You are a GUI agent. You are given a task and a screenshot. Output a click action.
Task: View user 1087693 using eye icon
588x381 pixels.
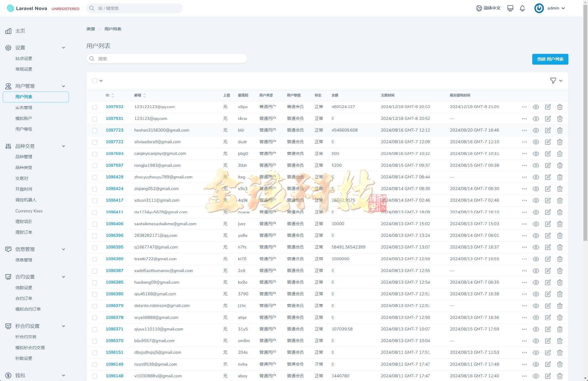pos(536,154)
